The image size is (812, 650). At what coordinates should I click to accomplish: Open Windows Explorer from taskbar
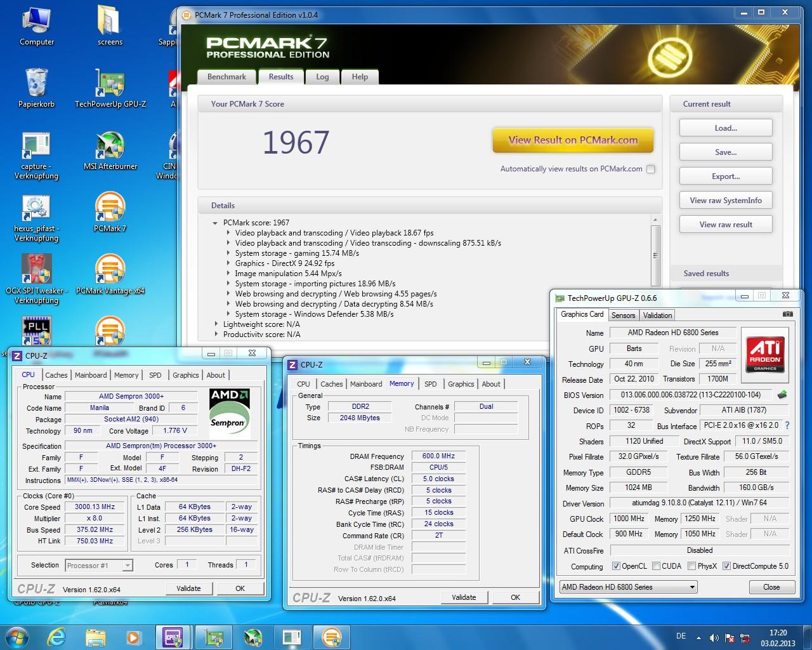[x=95, y=637]
